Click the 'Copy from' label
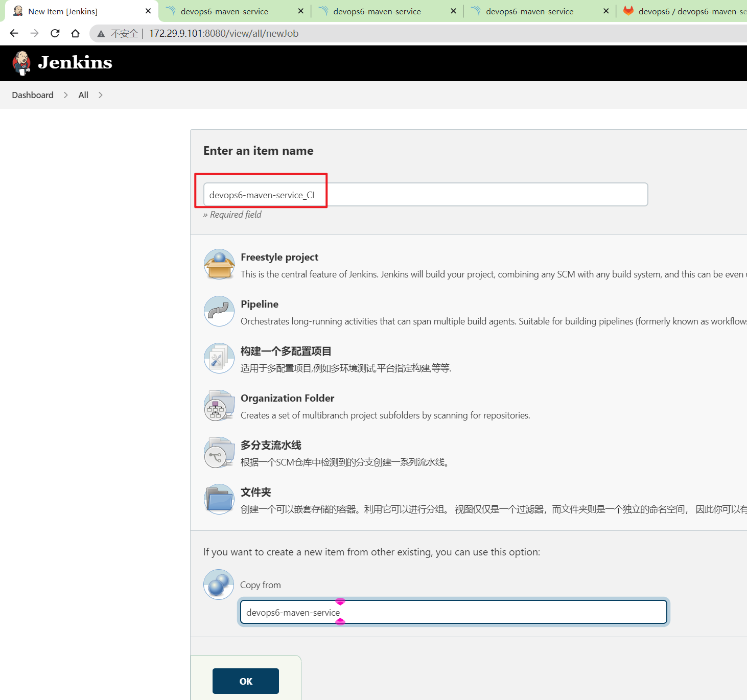Screen dimensions: 747x700 [261, 585]
